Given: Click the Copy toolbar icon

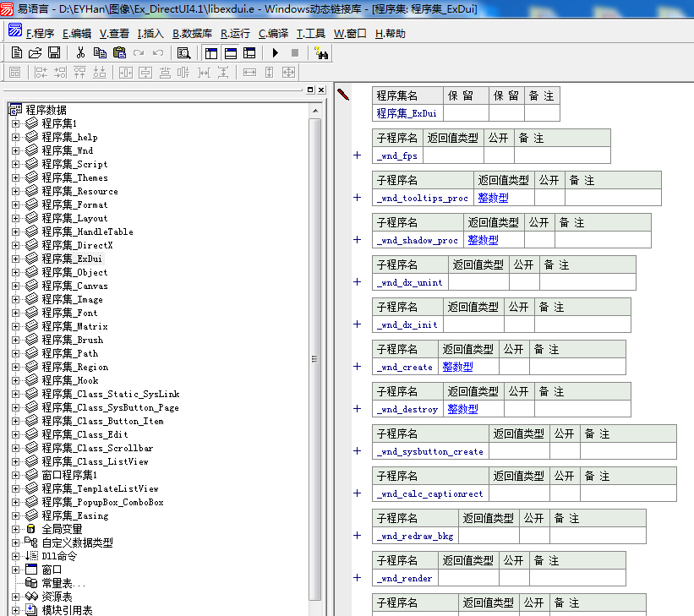Looking at the screenshot, I should [x=100, y=53].
